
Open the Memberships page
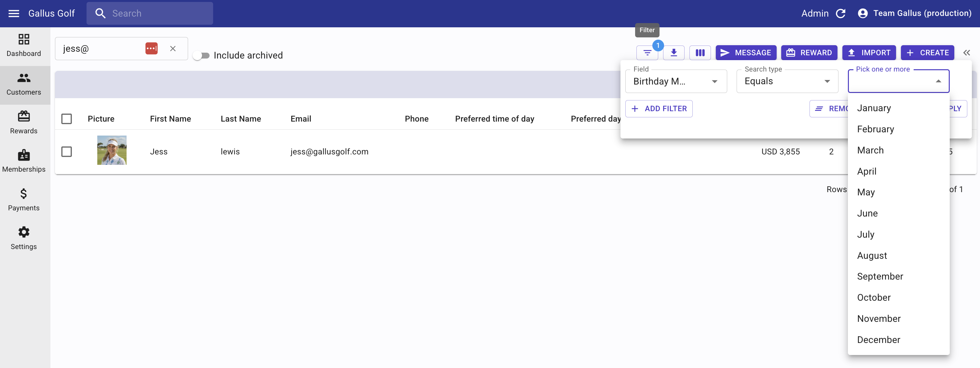[23, 161]
